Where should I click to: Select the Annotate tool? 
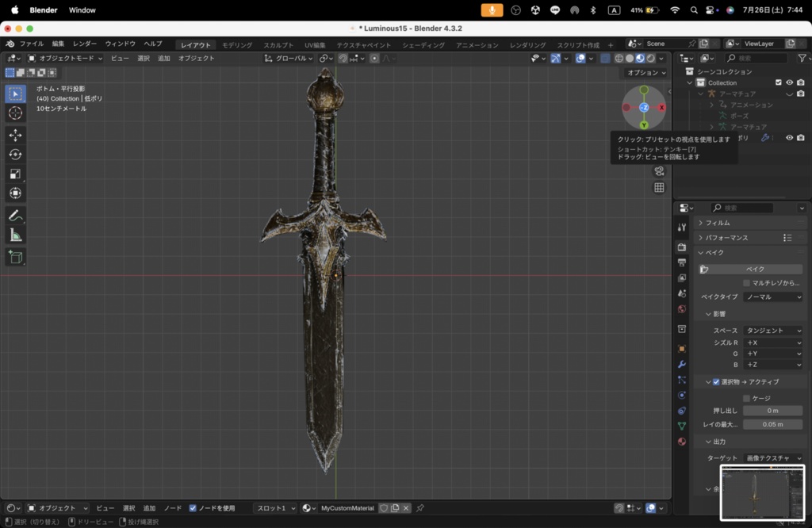coord(15,215)
